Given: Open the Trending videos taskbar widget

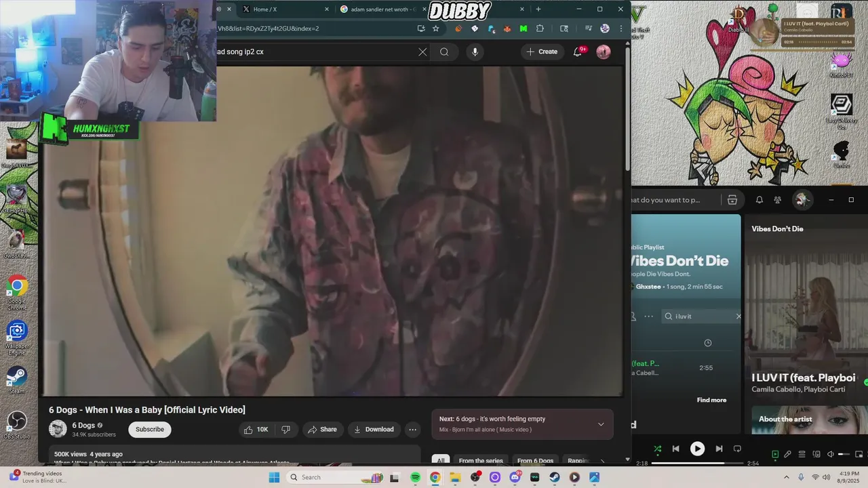Looking at the screenshot, I should point(39,477).
